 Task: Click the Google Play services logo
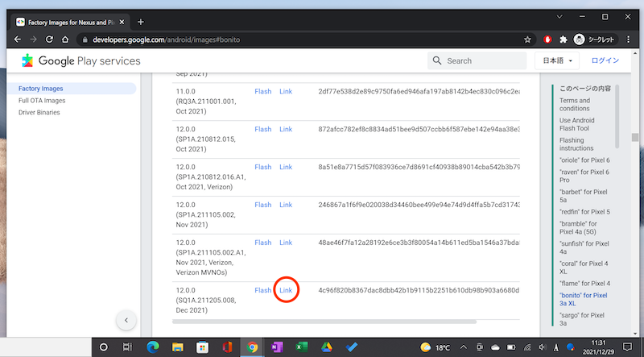tap(80, 61)
